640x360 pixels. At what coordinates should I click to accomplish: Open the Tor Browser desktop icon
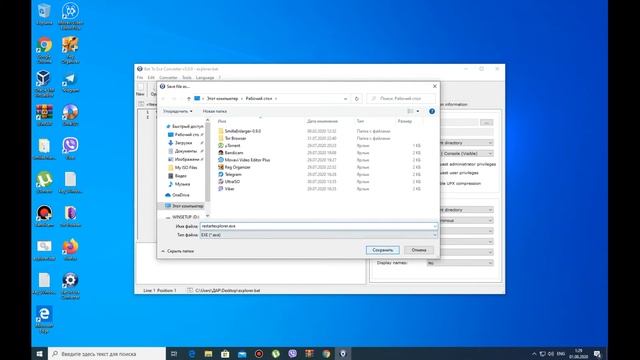tap(70, 216)
